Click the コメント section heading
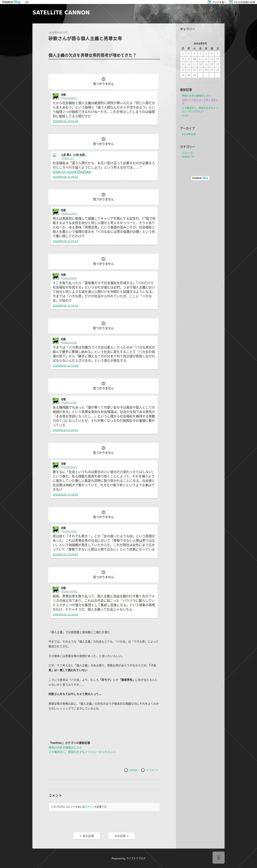 55,795
